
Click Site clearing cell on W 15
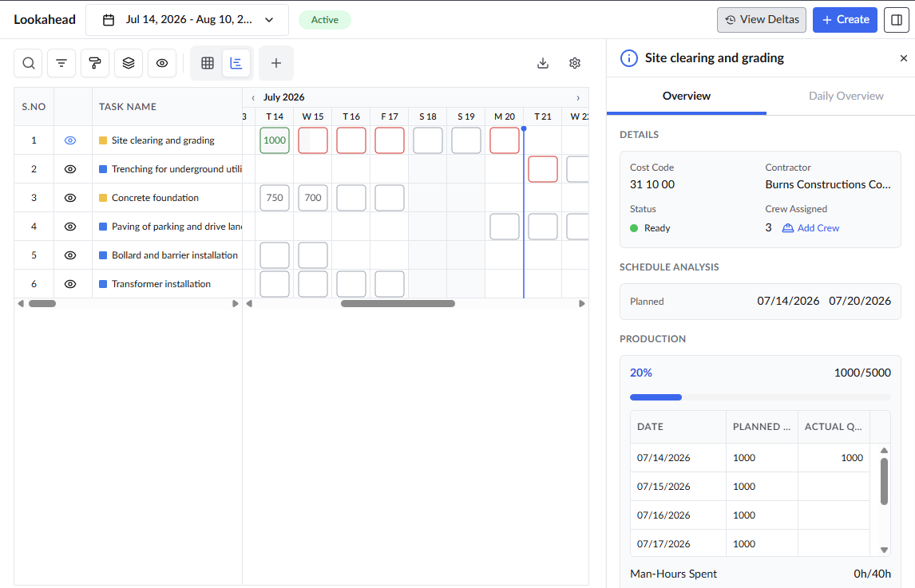point(313,140)
